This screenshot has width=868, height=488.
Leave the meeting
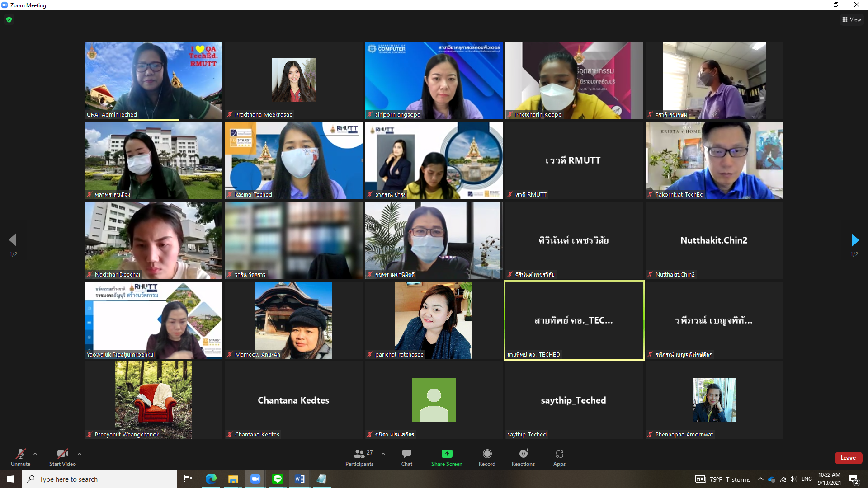pyautogui.click(x=848, y=458)
